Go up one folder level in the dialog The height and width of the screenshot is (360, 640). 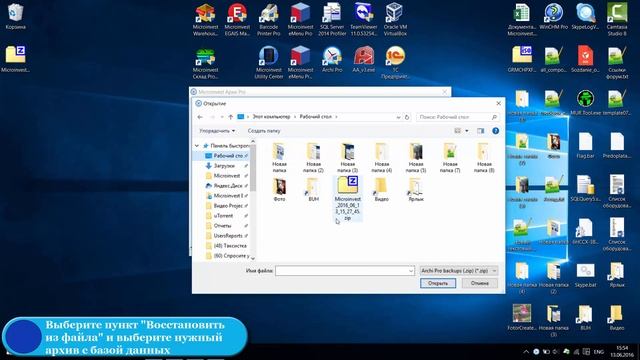coord(231,117)
